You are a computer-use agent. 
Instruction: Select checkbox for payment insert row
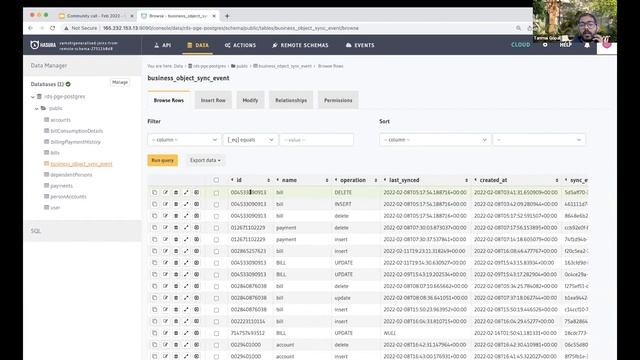(216, 240)
